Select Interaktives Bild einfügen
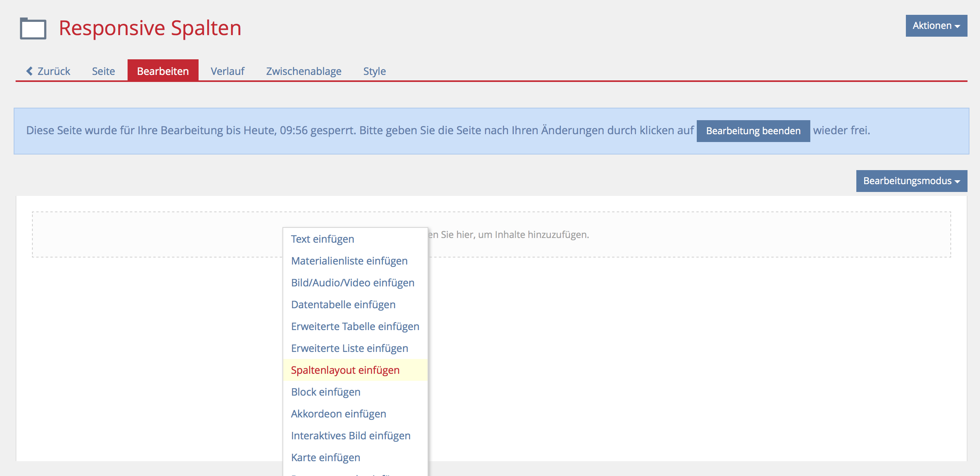Image resolution: width=980 pixels, height=476 pixels. [x=351, y=435]
